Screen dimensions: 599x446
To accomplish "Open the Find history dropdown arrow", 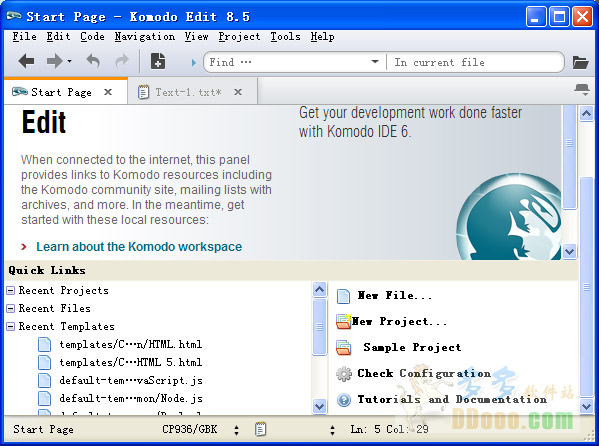I will tap(375, 62).
